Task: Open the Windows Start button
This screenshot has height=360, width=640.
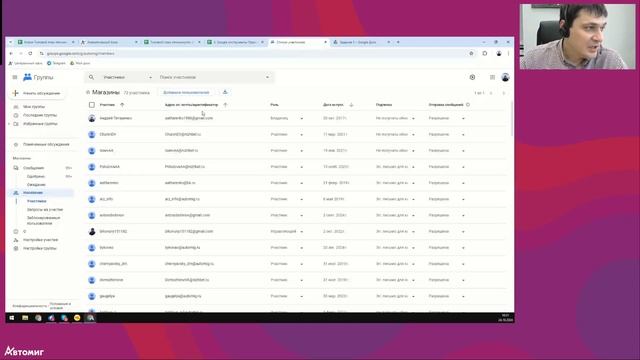Action: pyautogui.click(x=12, y=318)
